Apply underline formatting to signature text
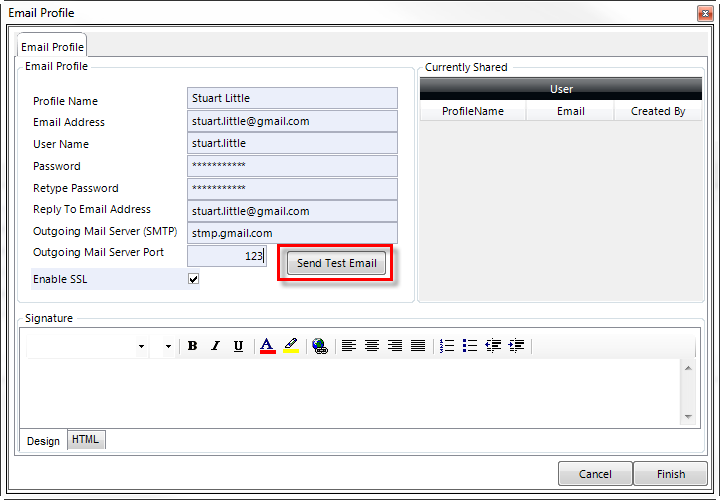Screen dimensions: 720x500 (238, 346)
